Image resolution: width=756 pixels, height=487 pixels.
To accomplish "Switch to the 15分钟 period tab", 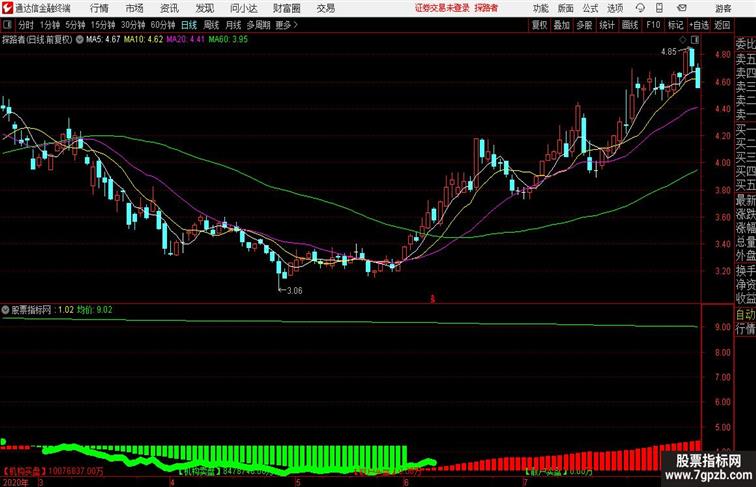I will pyautogui.click(x=103, y=25).
